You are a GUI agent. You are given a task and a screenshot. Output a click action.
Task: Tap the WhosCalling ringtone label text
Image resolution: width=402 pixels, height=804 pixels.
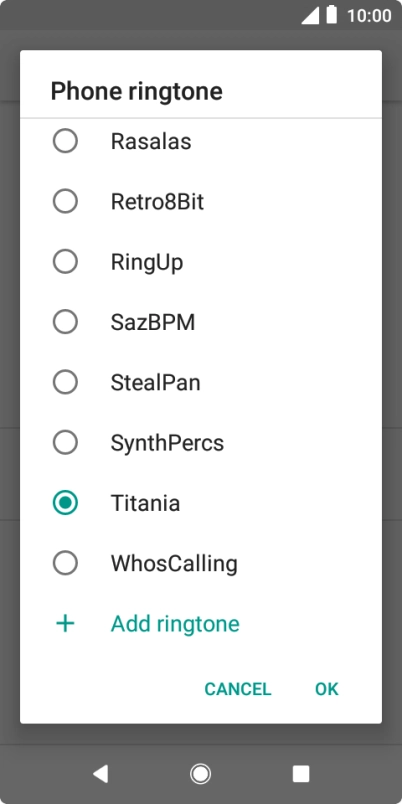[174, 564]
